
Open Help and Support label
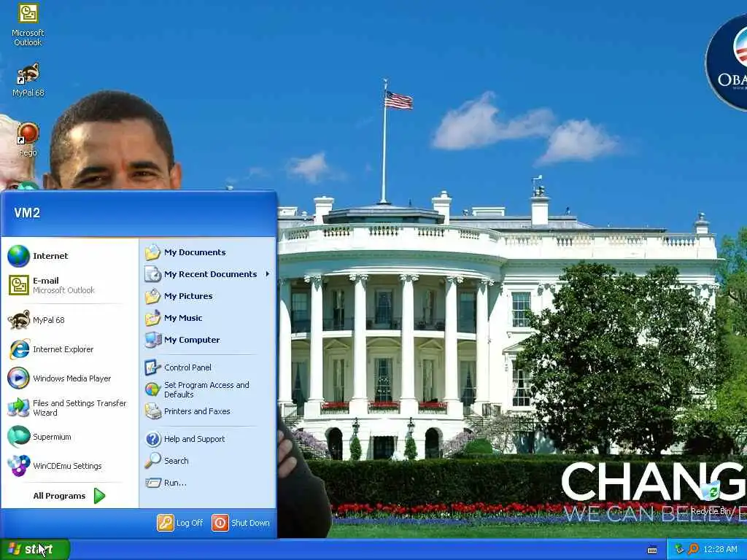(x=194, y=438)
